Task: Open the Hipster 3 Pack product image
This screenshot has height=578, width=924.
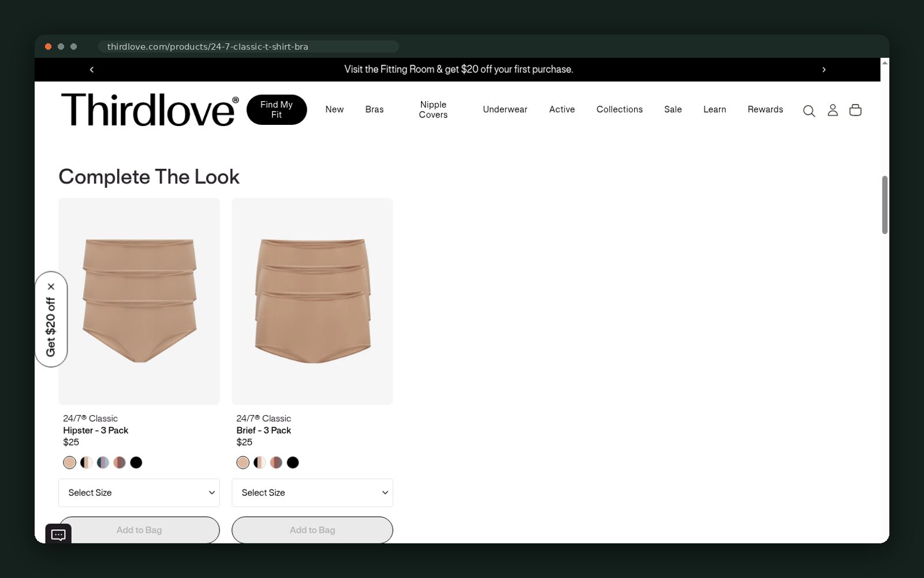Action: click(139, 301)
